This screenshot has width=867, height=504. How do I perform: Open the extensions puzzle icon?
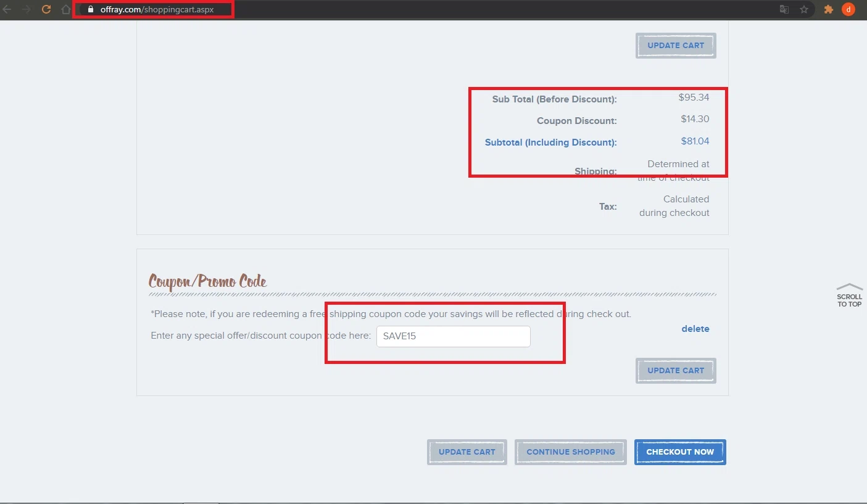(829, 9)
